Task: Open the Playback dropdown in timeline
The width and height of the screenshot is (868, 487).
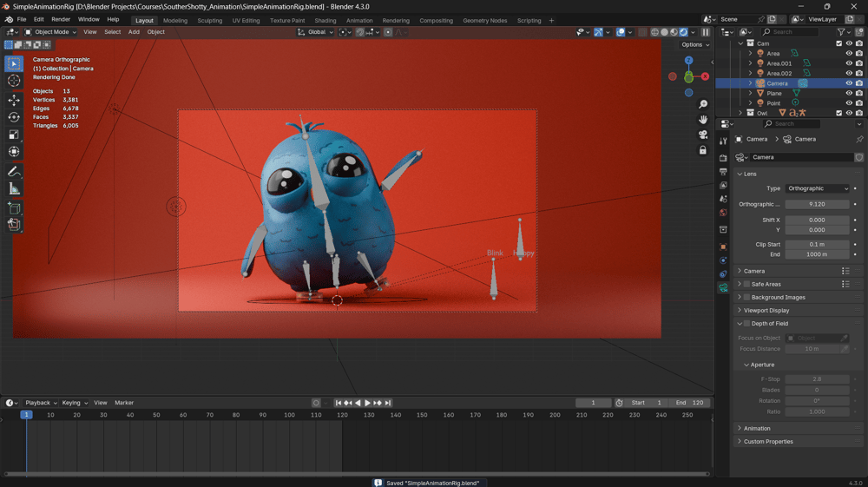Action: [x=41, y=403]
